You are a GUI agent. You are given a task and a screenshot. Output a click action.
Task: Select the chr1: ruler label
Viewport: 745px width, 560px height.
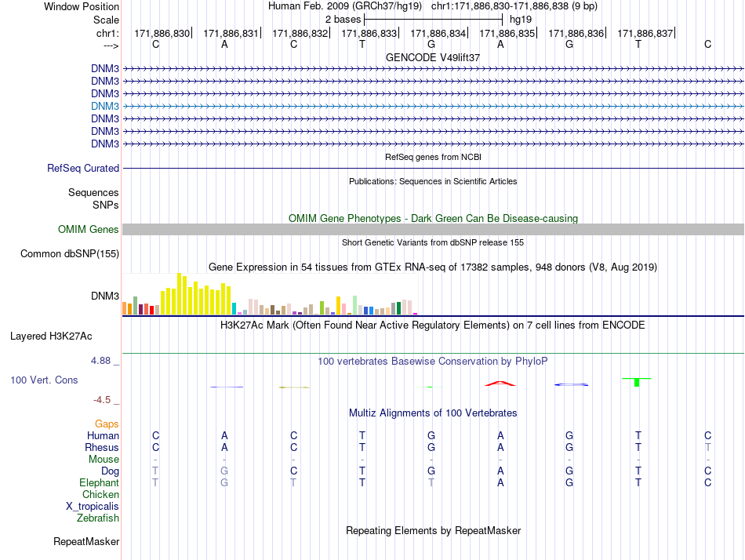pyautogui.click(x=107, y=33)
